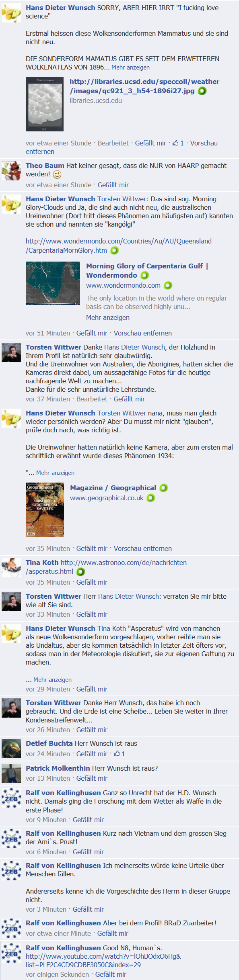Click green icon beside Morning Glory Wondermondo title

[x=144, y=275]
